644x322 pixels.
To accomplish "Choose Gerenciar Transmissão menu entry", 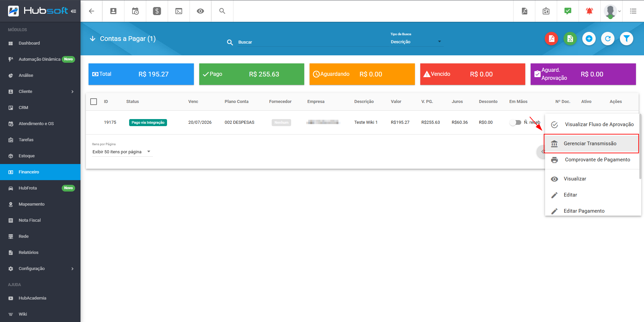I will click(x=591, y=144).
